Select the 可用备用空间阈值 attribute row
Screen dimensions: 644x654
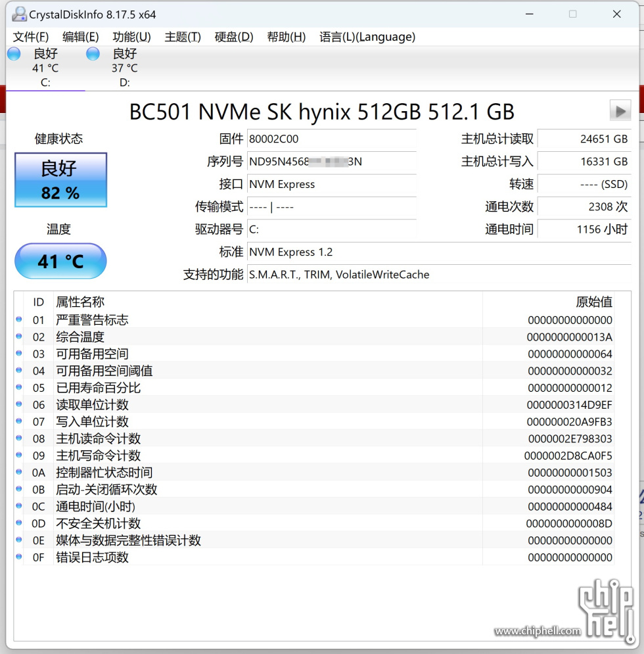[x=314, y=371]
